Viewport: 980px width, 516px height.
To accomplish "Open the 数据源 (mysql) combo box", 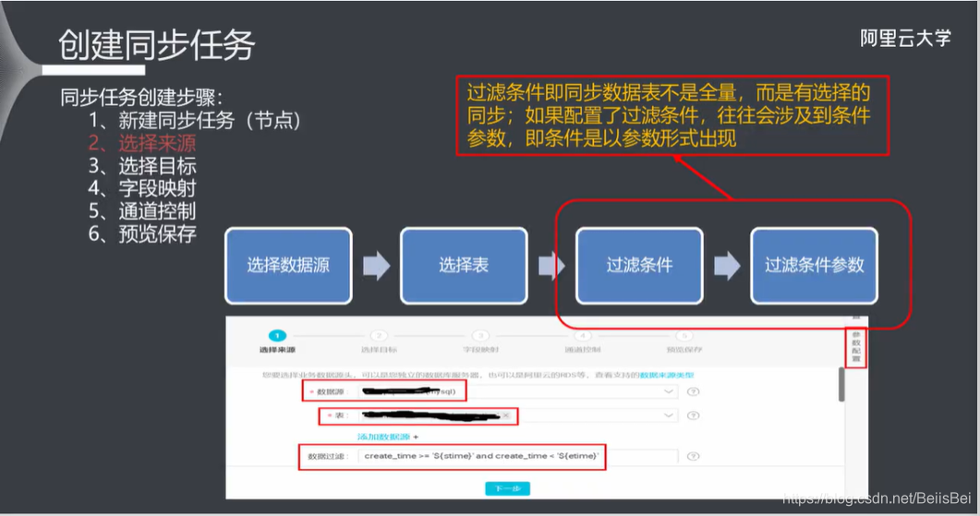I will pos(518,391).
